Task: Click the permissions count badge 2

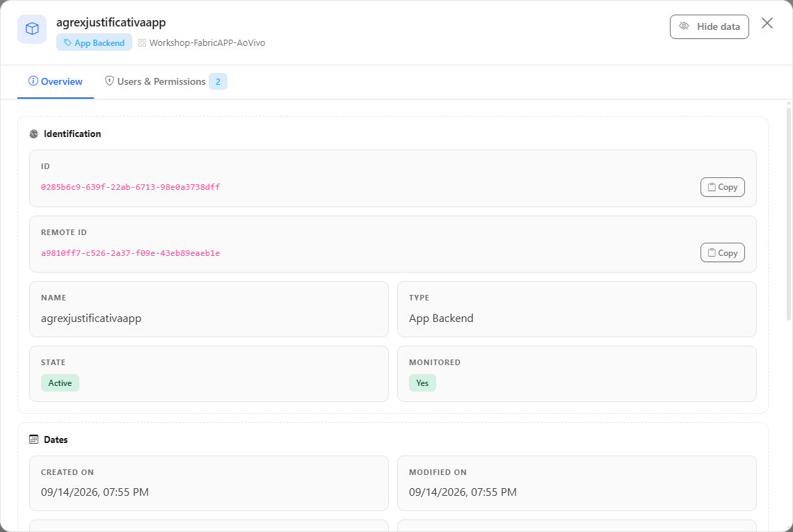Action: [218, 81]
